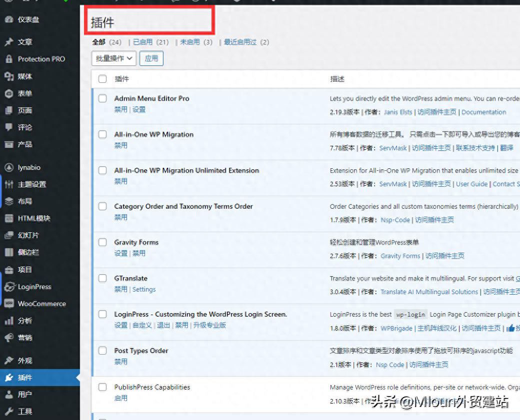Click the LoginPress gear icon
This screenshot has width=520, height=420.
(x=8, y=287)
